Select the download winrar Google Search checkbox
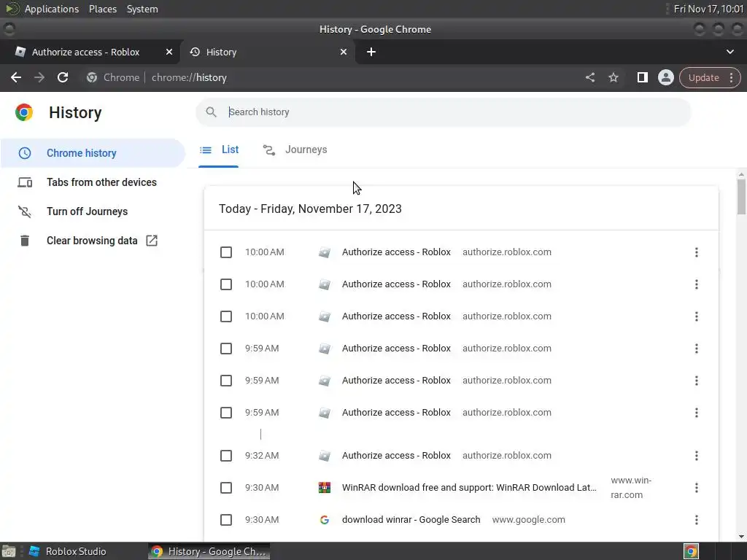The width and height of the screenshot is (747, 560). coord(226,519)
